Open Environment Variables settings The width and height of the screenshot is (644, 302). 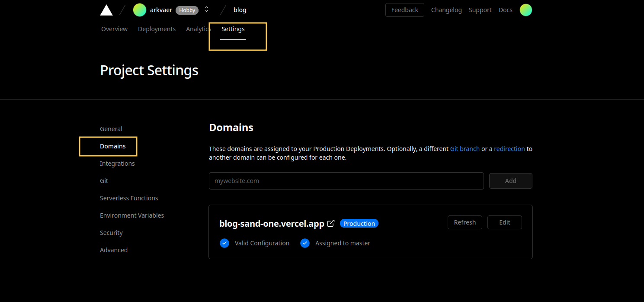[x=132, y=215]
